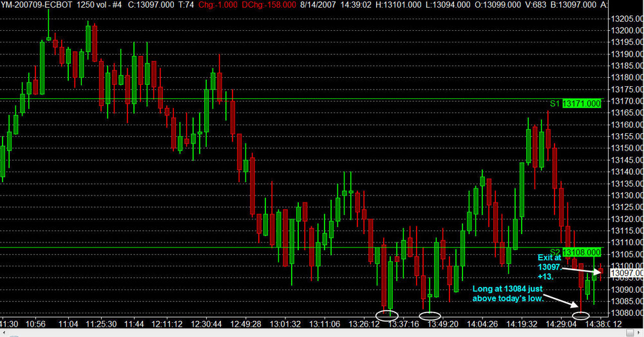The height and width of the screenshot is (337, 644).
Task: Click the 13:37:16 time axis label
Action: click(x=403, y=324)
